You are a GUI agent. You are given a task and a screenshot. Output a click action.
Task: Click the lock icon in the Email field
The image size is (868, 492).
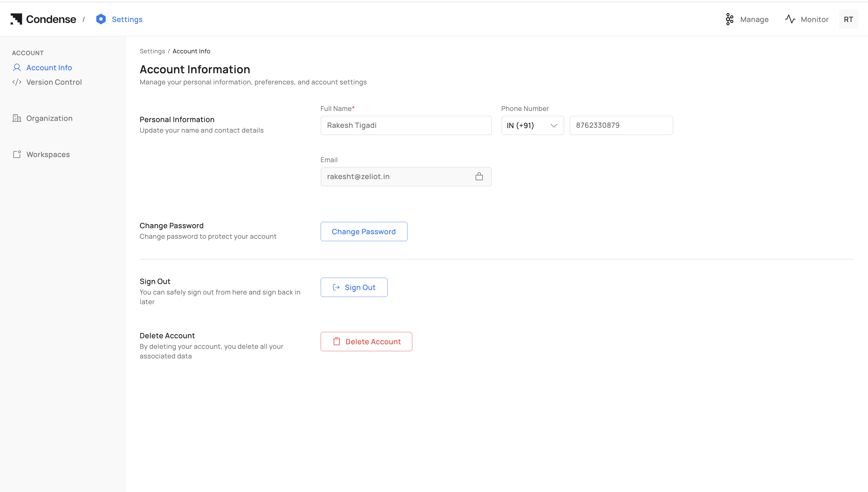point(479,176)
